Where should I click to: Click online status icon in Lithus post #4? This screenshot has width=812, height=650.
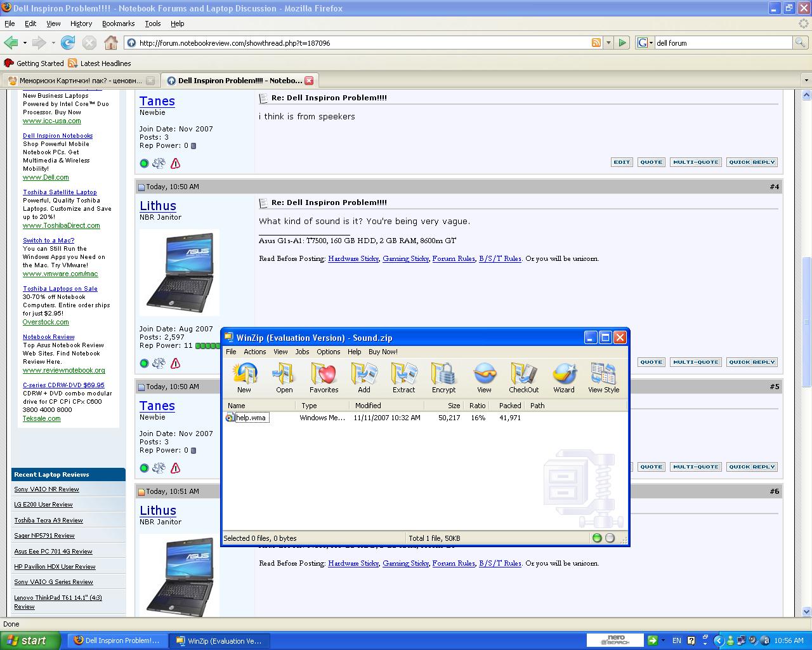(x=144, y=363)
